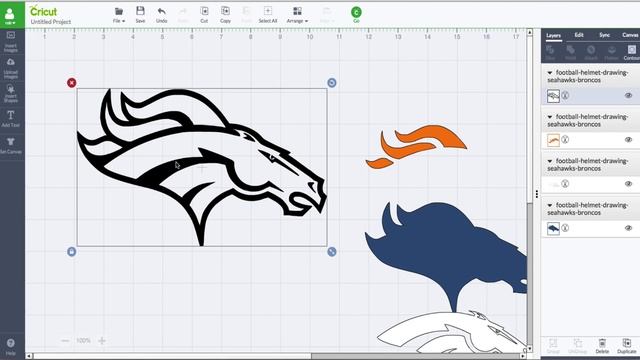Viewport: 640px width, 360px height.
Task: Open the Arrange dropdown
Action: click(x=297, y=15)
